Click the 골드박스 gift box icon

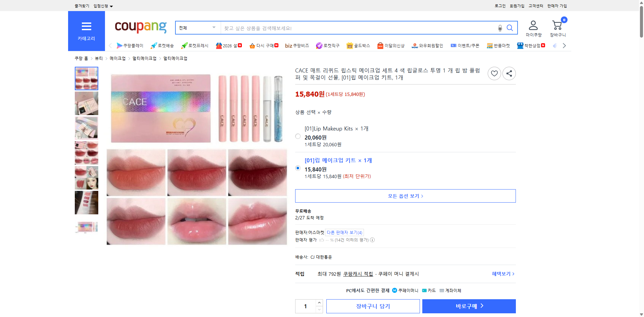[x=350, y=45]
